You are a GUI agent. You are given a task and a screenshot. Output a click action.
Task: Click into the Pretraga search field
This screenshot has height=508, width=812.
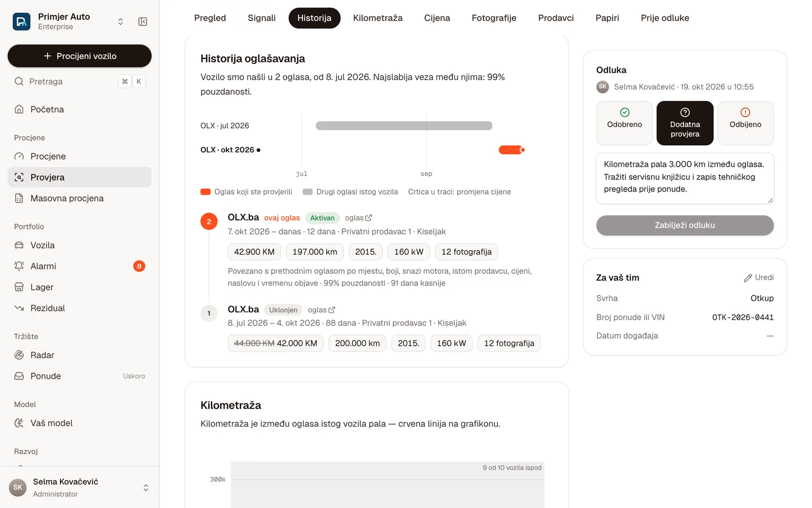[80, 81]
